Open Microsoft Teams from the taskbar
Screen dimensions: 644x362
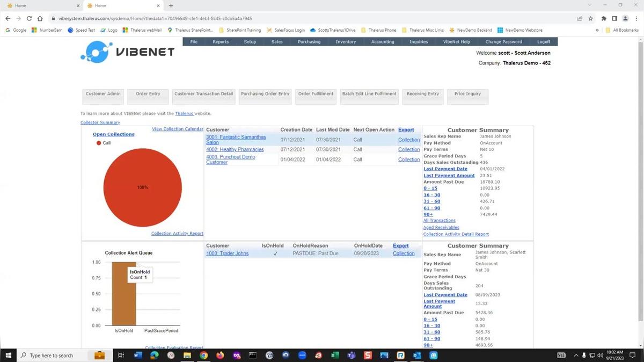(351, 355)
